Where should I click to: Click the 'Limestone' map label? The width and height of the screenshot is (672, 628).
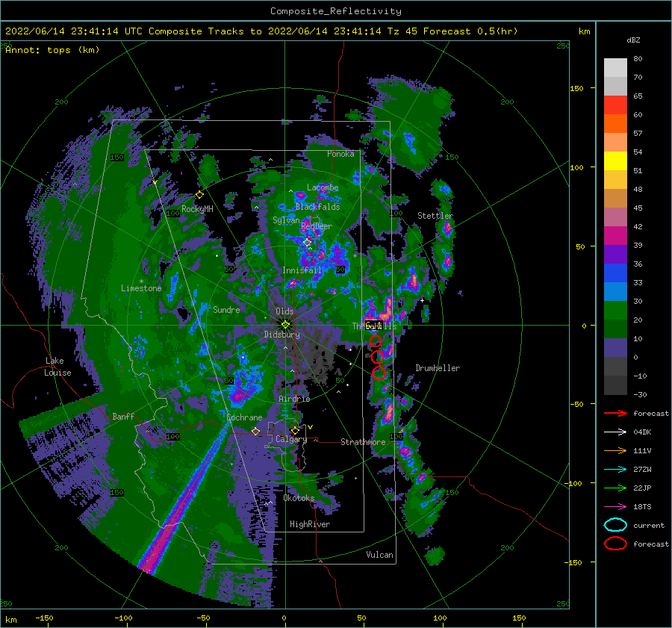141,288
